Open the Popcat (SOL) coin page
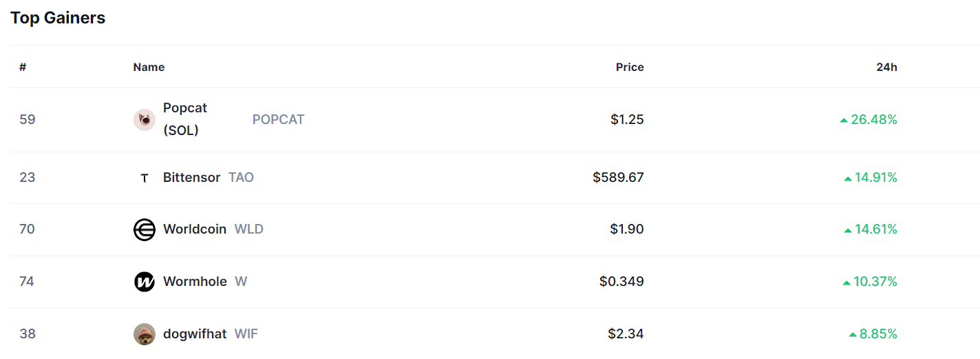The width and height of the screenshot is (980, 359). [185, 119]
